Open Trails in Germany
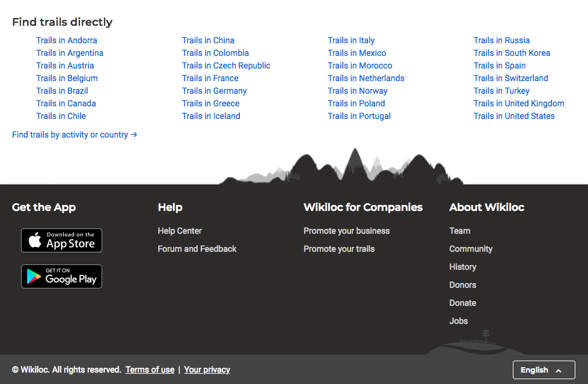 coord(214,91)
